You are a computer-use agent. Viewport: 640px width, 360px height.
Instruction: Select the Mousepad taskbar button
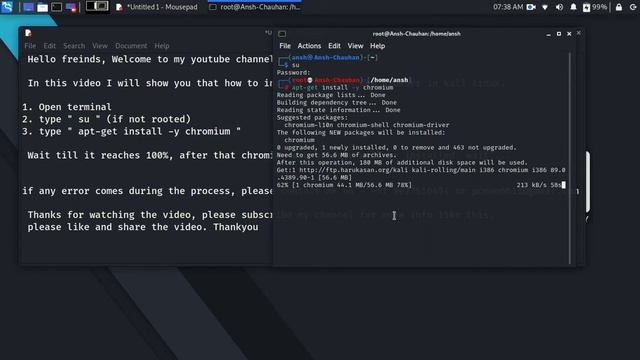click(x=157, y=7)
